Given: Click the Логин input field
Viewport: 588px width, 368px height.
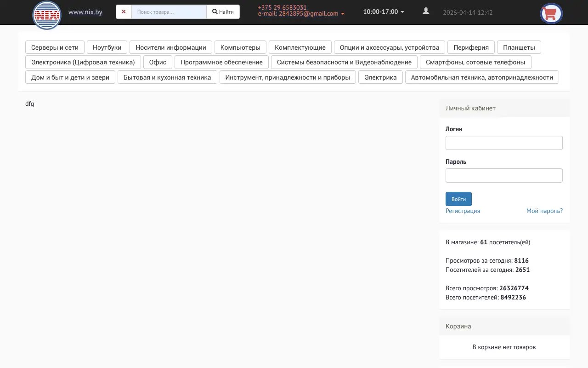Looking at the screenshot, I should [x=504, y=143].
